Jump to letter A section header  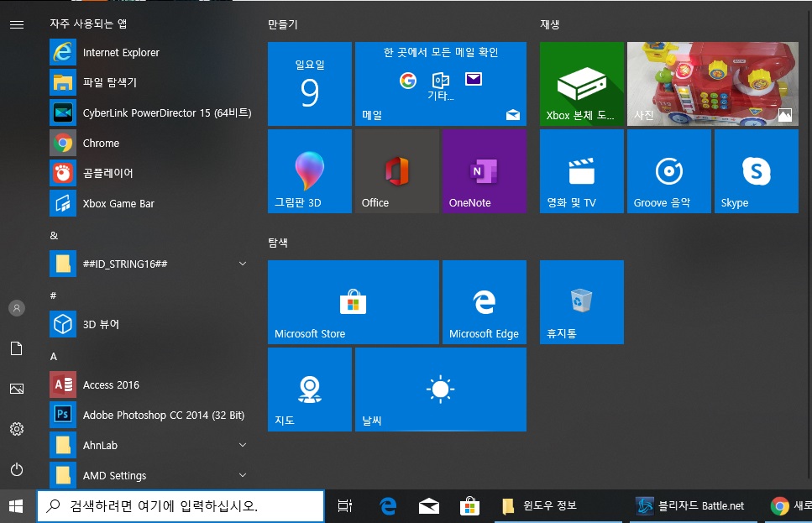54,356
